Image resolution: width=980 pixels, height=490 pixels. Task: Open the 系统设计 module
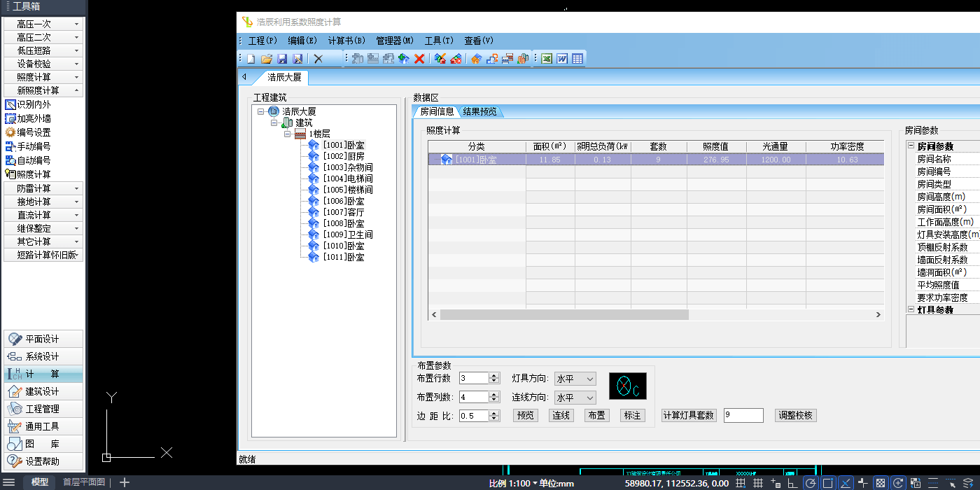pos(43,356)
